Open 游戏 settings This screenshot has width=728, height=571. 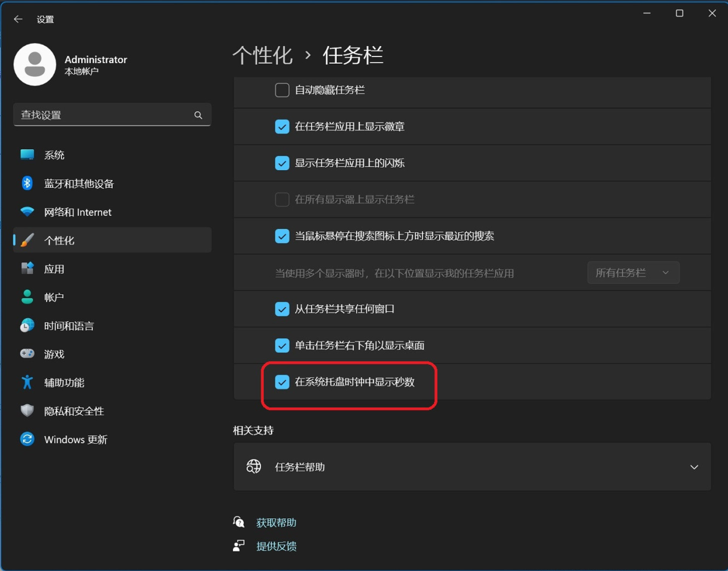point(112,354)
